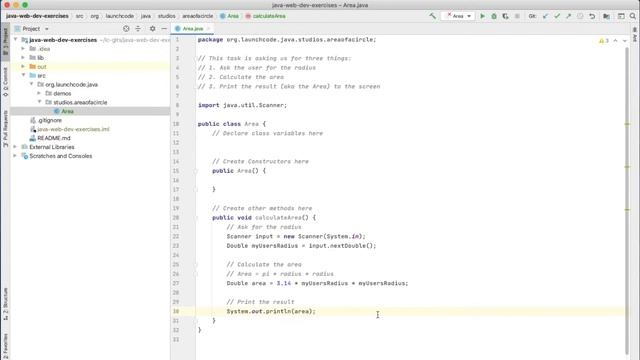This screenshot has height=360, width=640.
Task: Open the Commit tool window side tab
Action: [5, 82]
